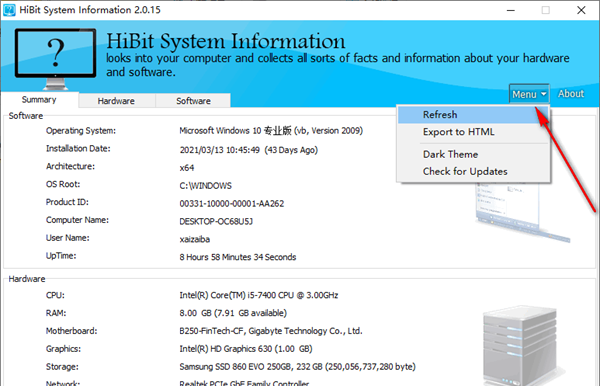Image resolution: width=600 pixels, height=386 pixels.
Task: Click the storage value Samsung SSD 860 EVO
Action: click(297, 367)
